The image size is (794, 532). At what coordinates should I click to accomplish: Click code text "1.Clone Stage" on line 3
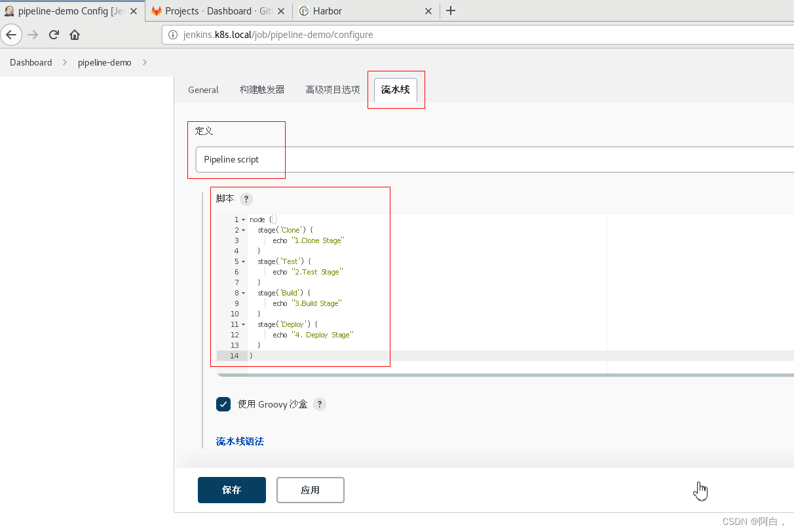coord(318,241)
